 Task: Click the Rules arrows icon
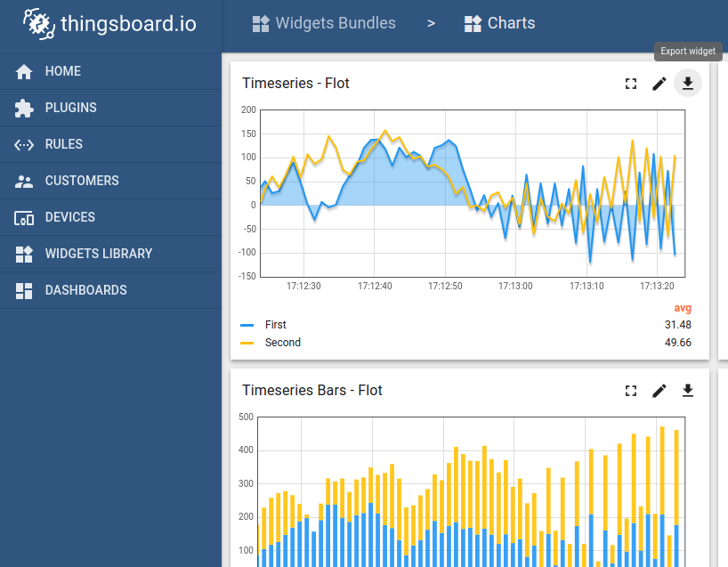pyautogui.click(x=24, y=144)
